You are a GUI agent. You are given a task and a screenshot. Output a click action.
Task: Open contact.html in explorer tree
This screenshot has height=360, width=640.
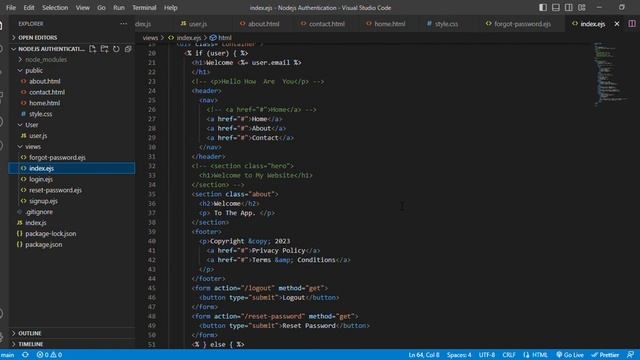tap(47, 92)
